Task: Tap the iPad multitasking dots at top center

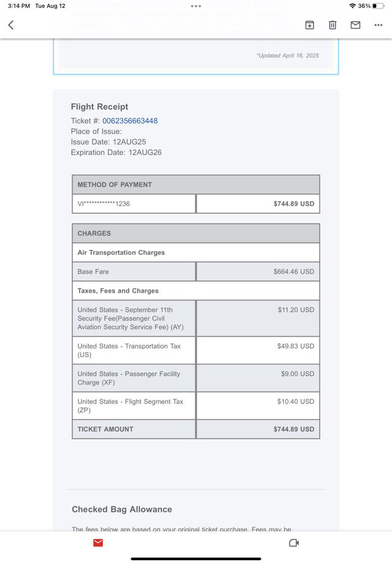Action: point(196,6)
